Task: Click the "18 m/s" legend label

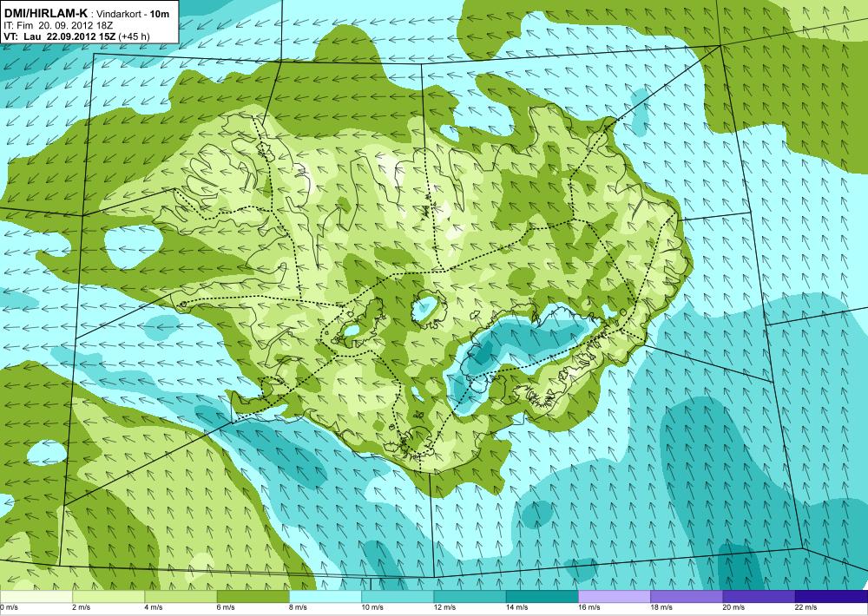Action: click(x=662, y=607)
